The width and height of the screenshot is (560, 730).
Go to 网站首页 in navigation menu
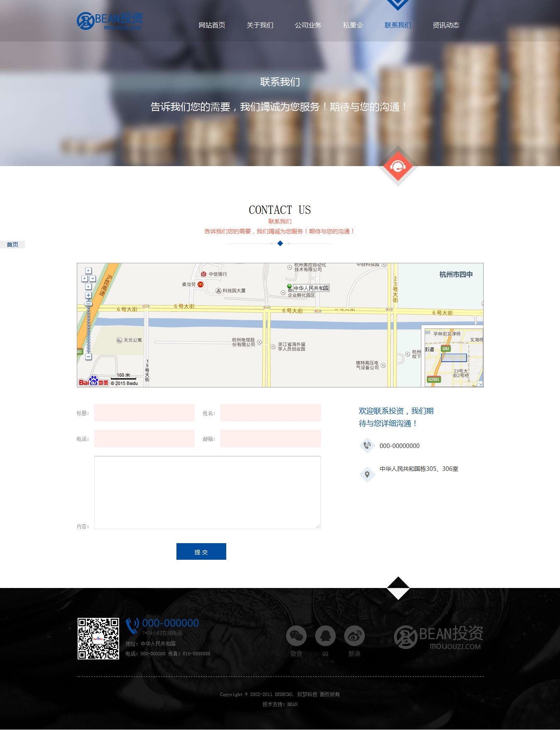(x=212, y=25)
